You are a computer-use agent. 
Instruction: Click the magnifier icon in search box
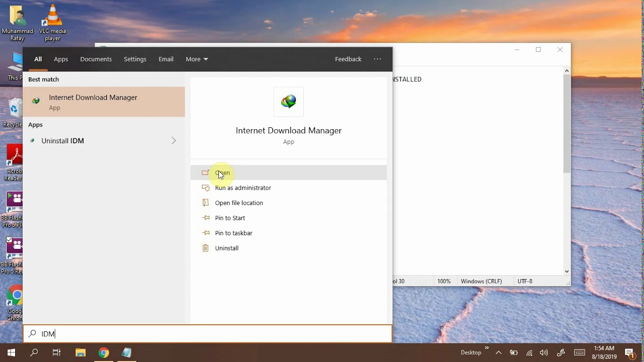[x=32, y=333]
